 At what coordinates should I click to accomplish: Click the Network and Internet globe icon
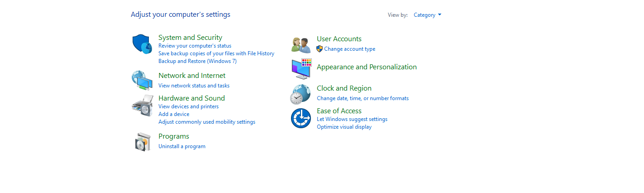click(x=142, y=80)
